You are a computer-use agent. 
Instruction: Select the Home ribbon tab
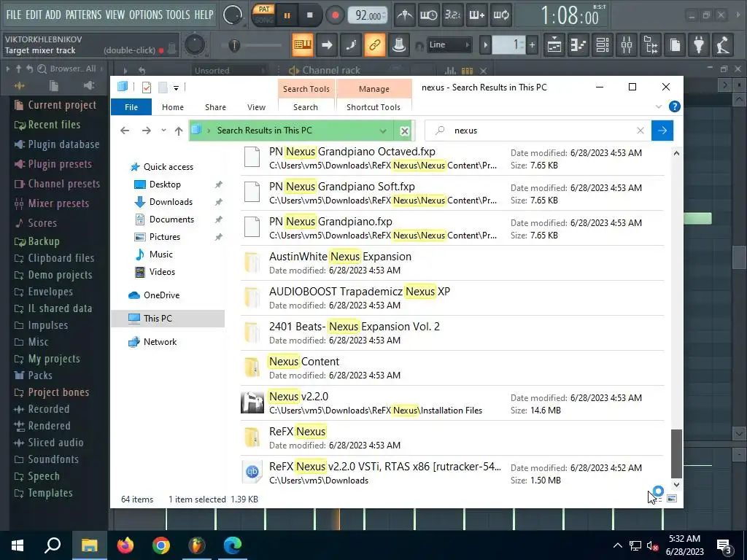pos(172,107)
